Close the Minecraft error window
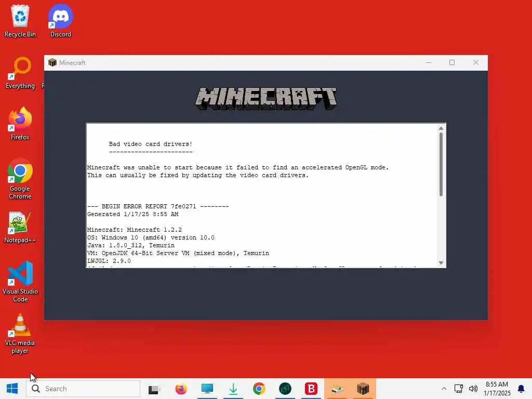This screenshot has width=532, height=399. pos(476,62)
